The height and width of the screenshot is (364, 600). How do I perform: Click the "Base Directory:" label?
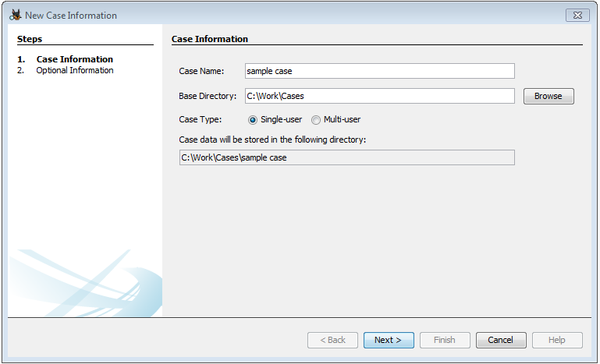(x=208, y=96)
